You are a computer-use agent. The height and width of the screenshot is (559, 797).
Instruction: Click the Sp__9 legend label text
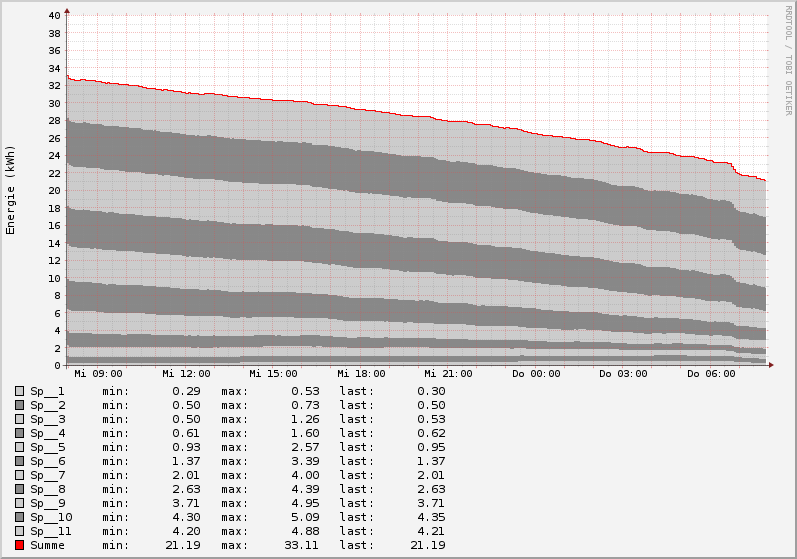click(48, 503)
